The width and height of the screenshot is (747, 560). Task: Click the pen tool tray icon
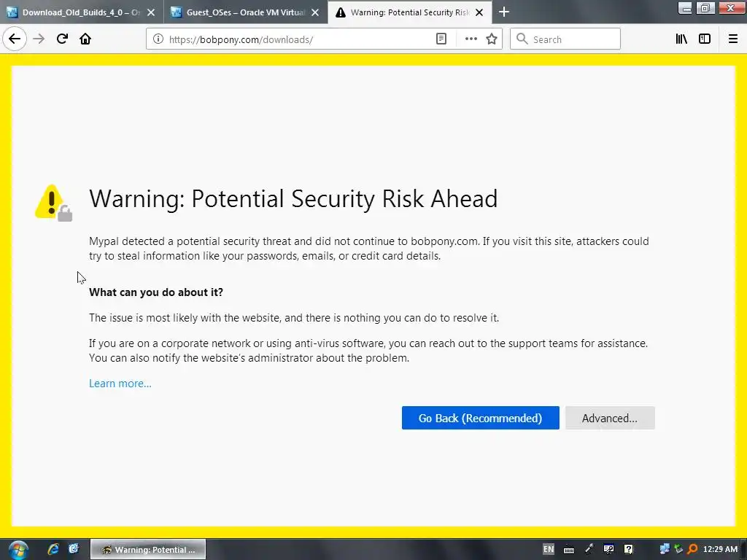[589, 549]
